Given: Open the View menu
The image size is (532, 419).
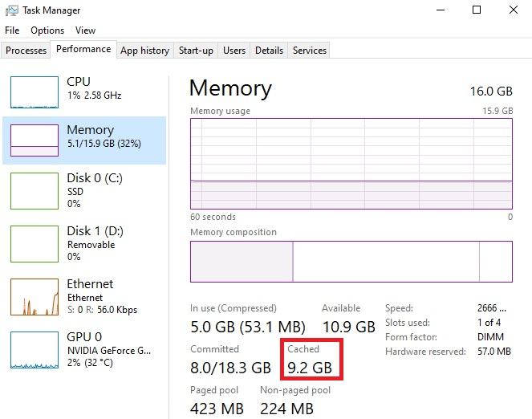Looking at the screenshot, I should point(85,31).
